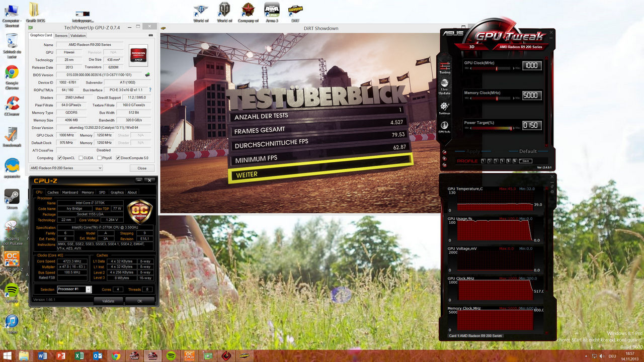Open GPU Info in GPU Tweak

pos(445,127)
